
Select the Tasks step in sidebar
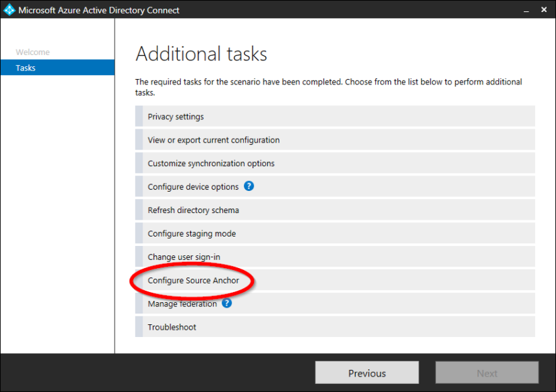26,68
